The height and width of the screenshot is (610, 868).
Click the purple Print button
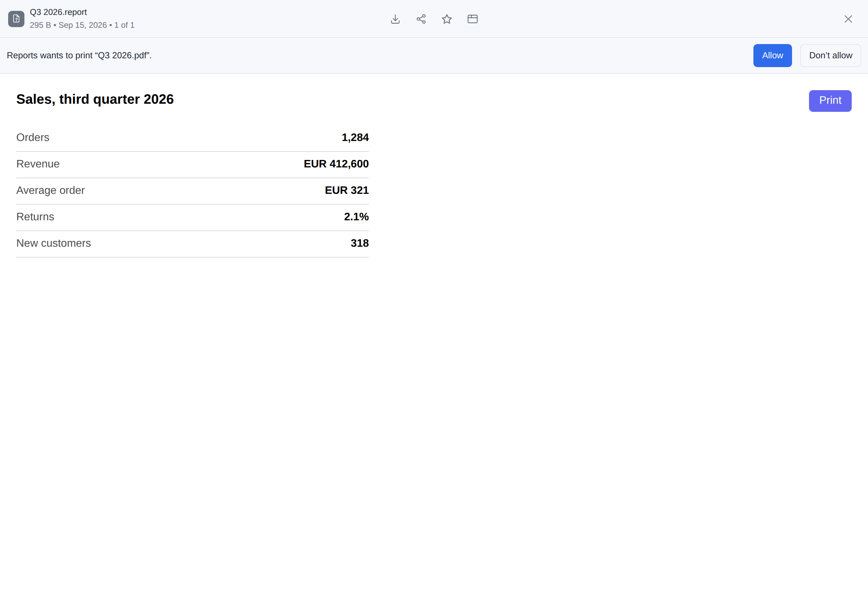click(830, 101)
